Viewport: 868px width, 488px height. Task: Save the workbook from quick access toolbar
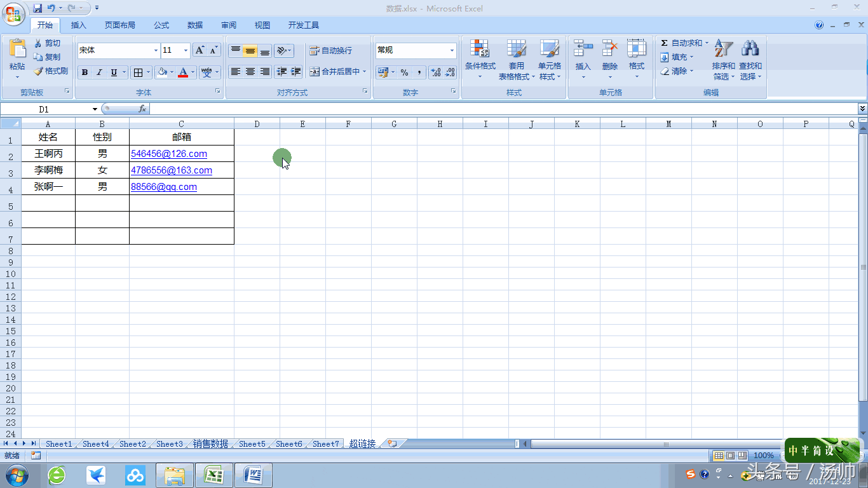(37, 8)
